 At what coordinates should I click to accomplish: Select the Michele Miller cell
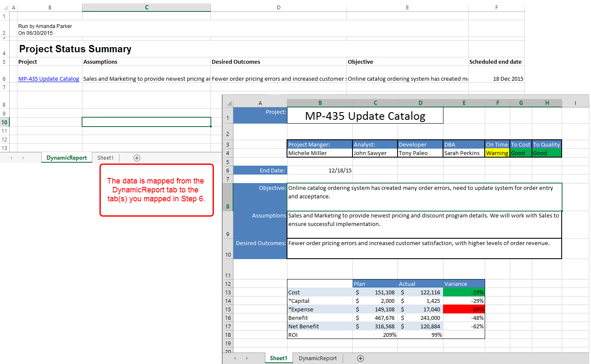[320, 153]
